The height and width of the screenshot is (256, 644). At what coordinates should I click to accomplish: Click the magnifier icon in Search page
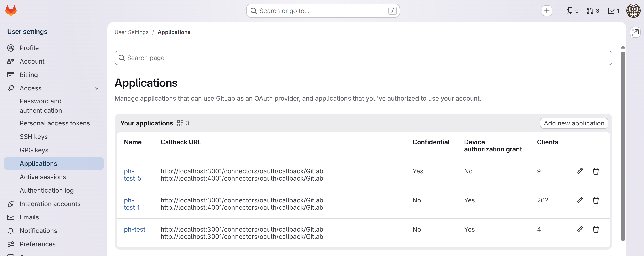(121, 58)
